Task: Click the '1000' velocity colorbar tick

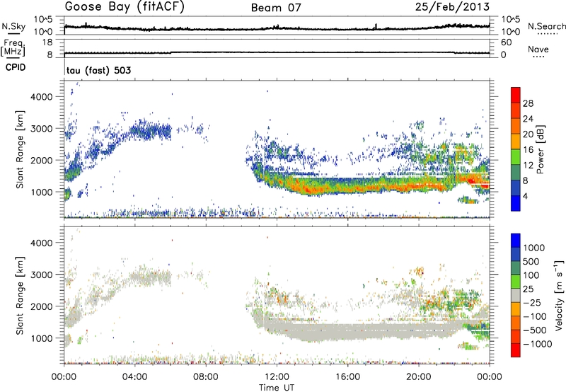Action: pos(534,248)
